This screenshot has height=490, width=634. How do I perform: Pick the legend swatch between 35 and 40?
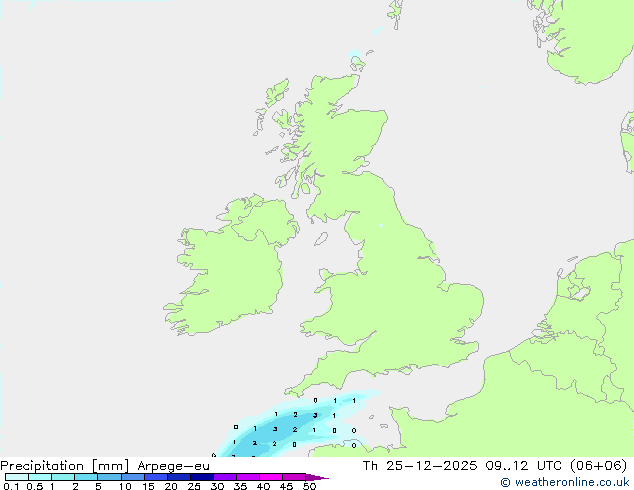point(248,477)
